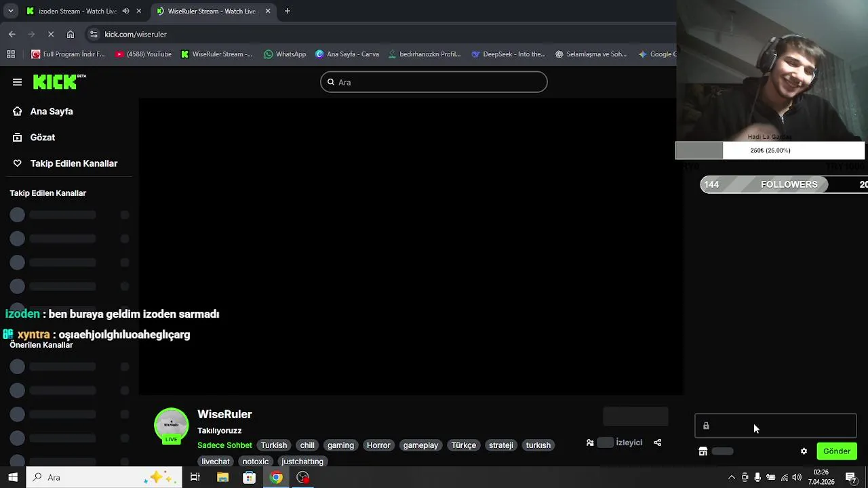Image resolution: width=868 pixels, height=488 pixels.
Task: Select the gameplay tag
Action: [x=420, y=445]
